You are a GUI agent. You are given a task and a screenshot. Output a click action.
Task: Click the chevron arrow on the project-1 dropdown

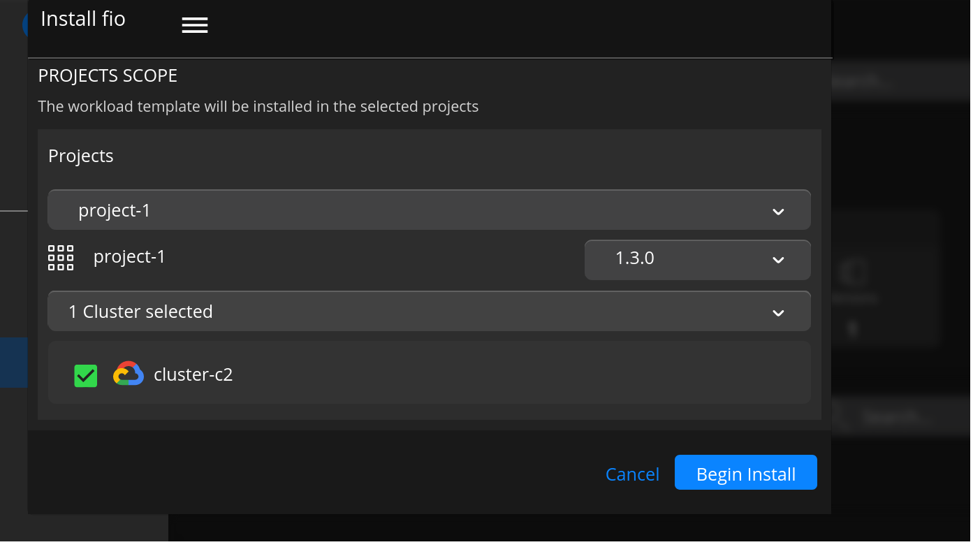tap(778, 211)
